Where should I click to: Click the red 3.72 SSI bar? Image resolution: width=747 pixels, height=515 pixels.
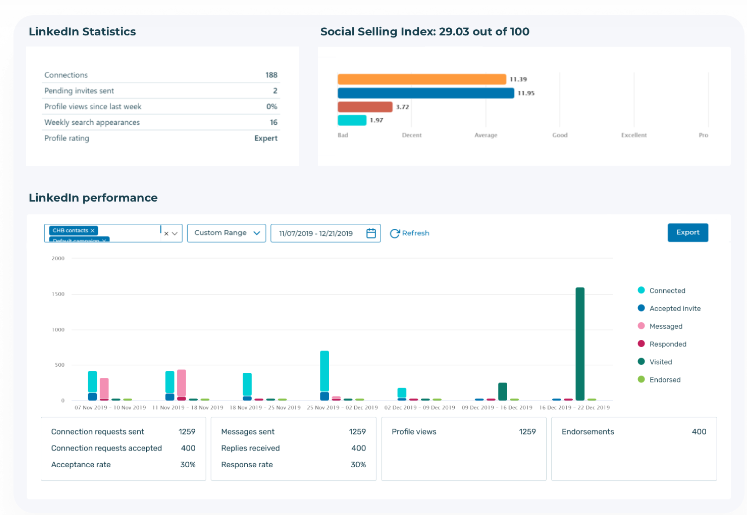[x=365, y=107]
